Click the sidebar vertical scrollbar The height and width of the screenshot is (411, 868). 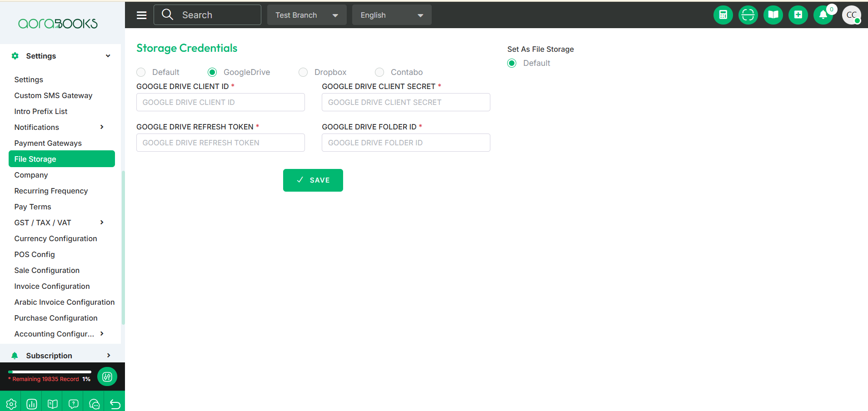[x=123, y=248]
